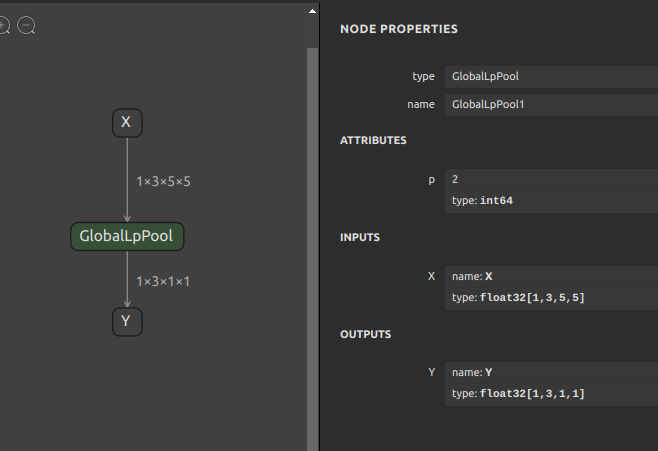
Task: Click the 'name' property label
Action: tap(421, 105)
